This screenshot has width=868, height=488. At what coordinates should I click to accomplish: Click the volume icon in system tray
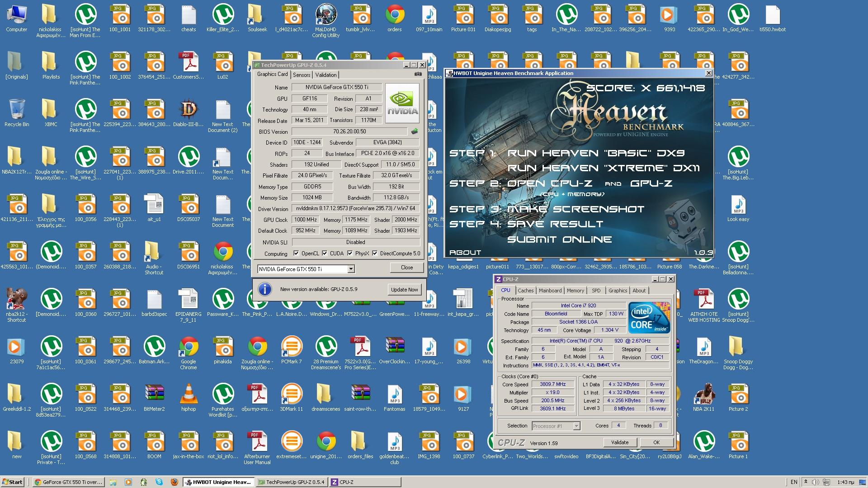click(x=816, y=482)
